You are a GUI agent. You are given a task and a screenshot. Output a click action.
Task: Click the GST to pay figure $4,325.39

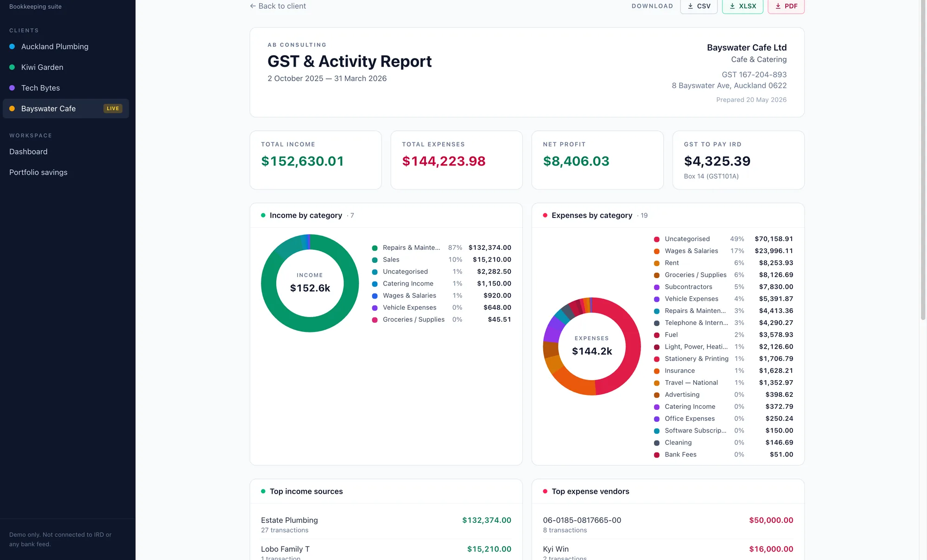click(x=717, y=161)
